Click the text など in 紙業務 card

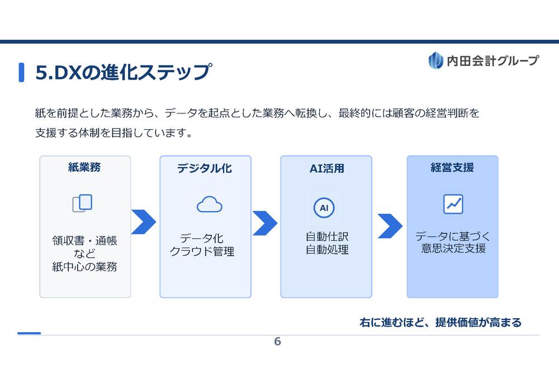[84, 254]
